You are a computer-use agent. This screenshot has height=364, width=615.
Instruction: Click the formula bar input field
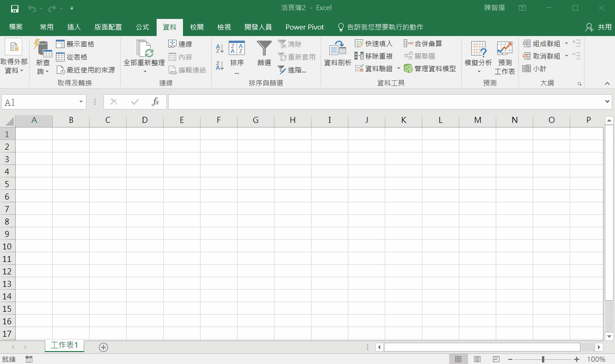tap(386, 102)
